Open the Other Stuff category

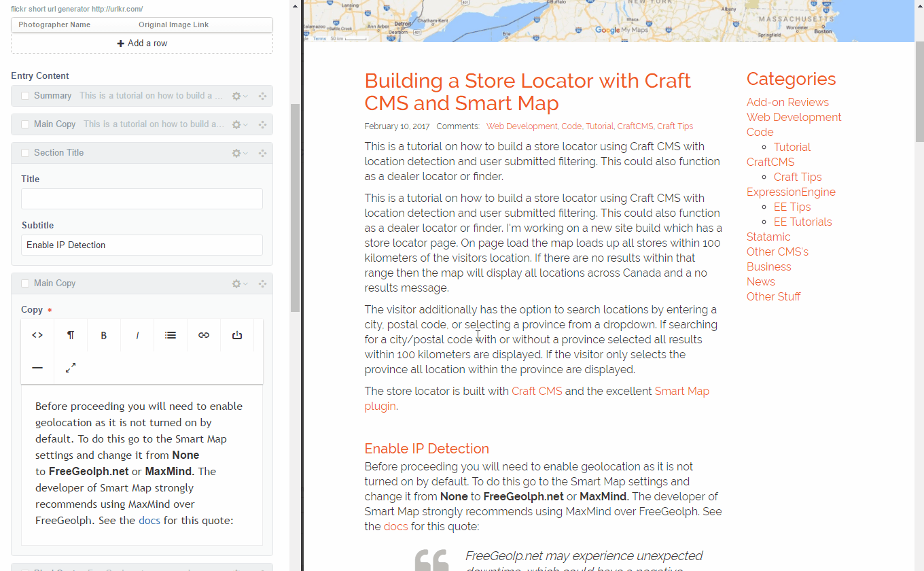pos(773,296)
